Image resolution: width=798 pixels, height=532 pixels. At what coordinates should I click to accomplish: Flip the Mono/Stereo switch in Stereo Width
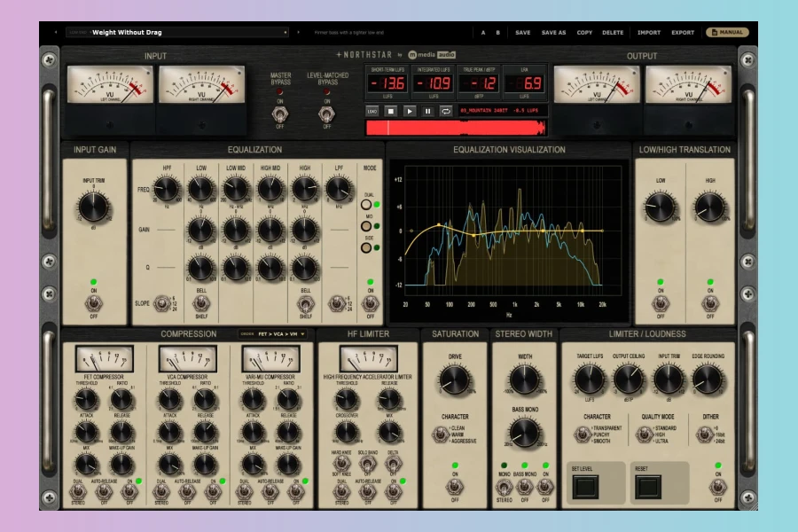click(x=505, y=488)
